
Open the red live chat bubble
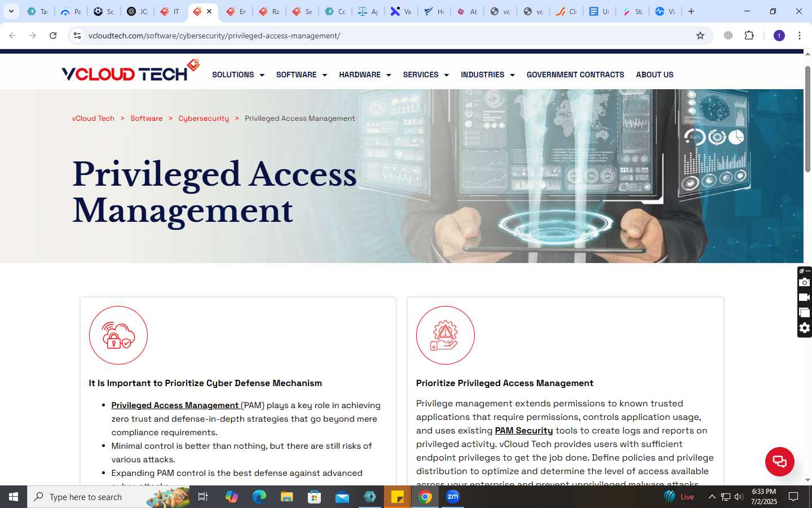click(779, 461)
